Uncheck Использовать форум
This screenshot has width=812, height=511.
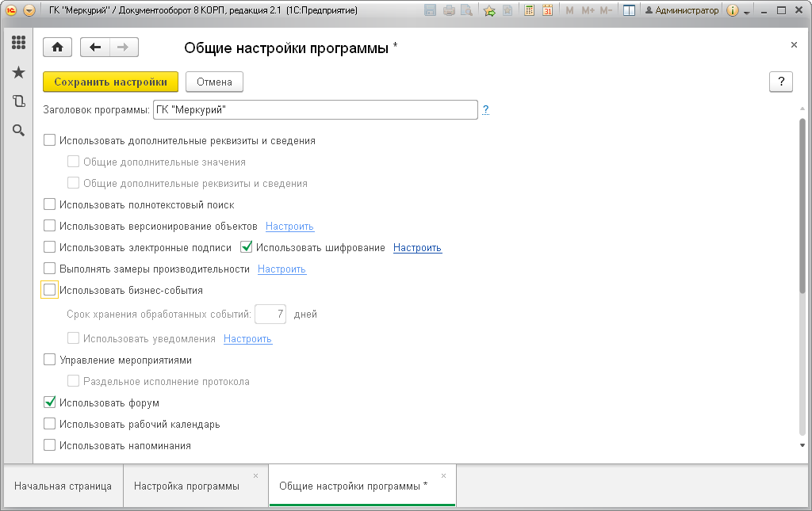(x=49, y=402)
